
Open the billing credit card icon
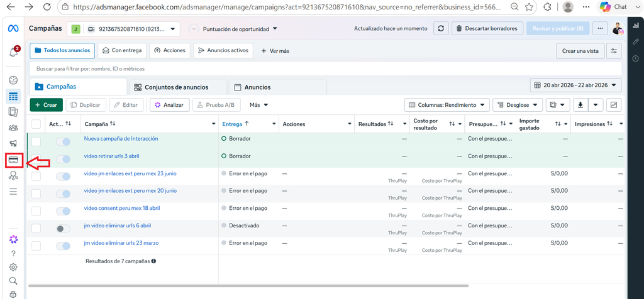point(13,160)
